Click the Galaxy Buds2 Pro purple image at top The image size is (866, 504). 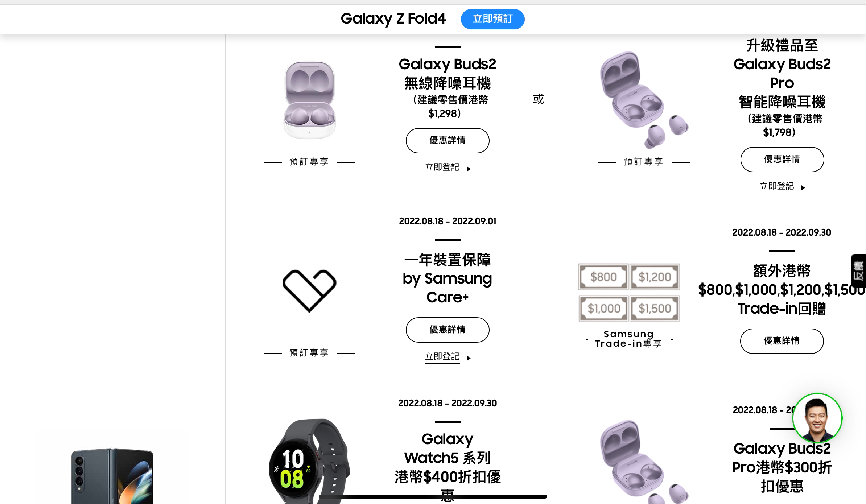[644, 100]
